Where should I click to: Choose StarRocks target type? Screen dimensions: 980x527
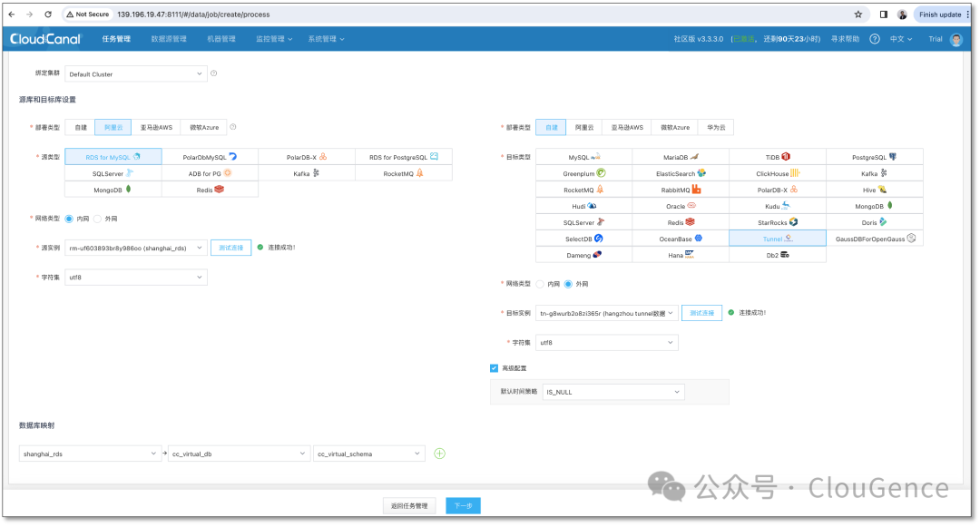click(778, 221)
